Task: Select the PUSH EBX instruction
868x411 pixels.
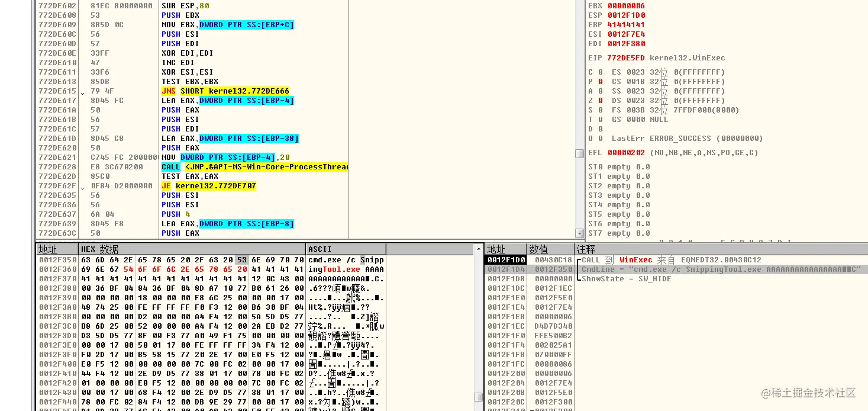Action: [180, 15]
